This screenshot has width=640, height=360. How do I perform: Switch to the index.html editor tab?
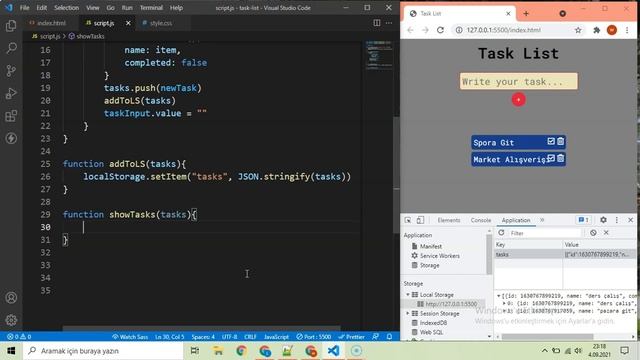(51, 23)
